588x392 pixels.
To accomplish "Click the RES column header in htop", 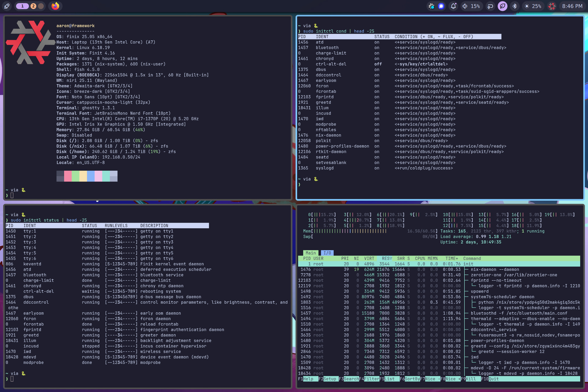I will [386, 258].
